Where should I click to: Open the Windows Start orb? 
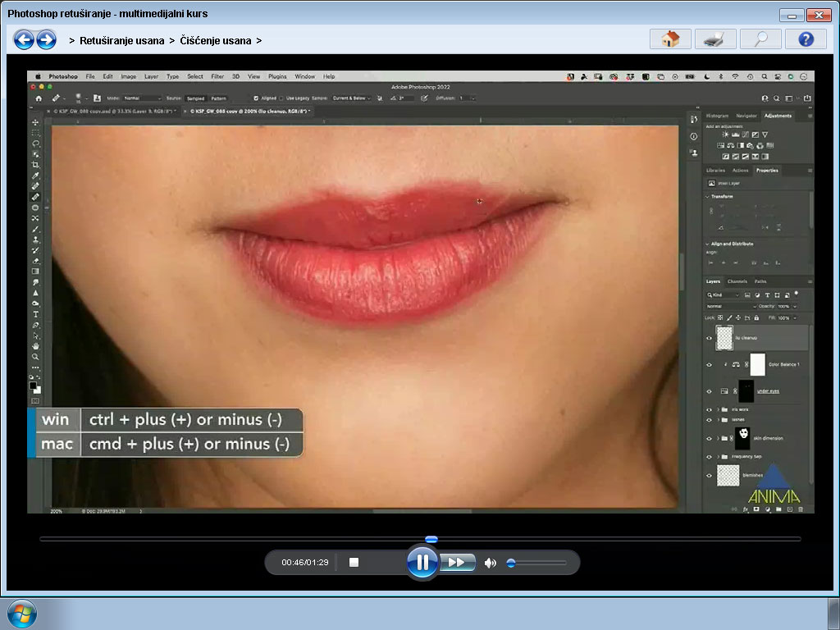click(x=22, y=614)
